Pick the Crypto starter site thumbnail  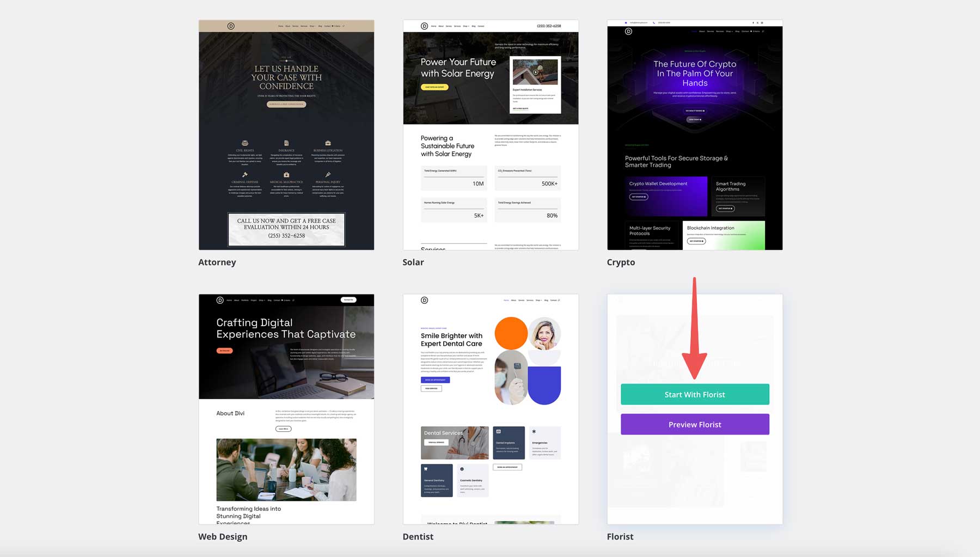pos(695,135)
